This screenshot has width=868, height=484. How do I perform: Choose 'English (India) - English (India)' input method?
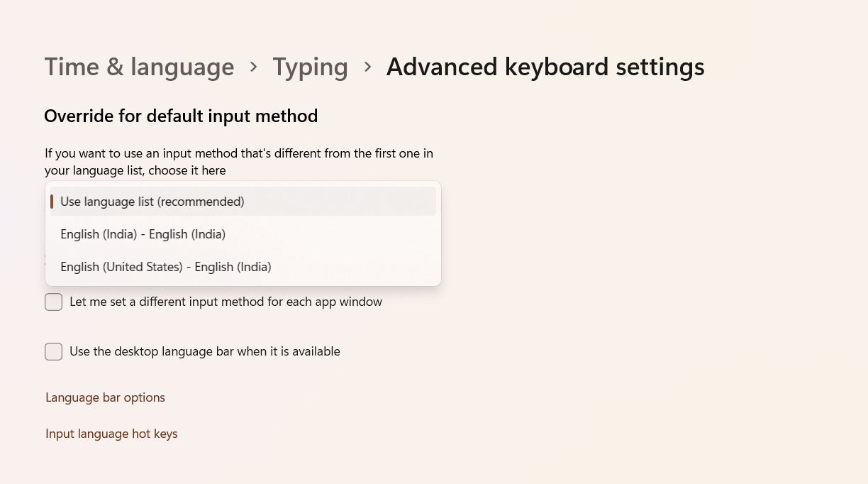(x=143, y=234)
